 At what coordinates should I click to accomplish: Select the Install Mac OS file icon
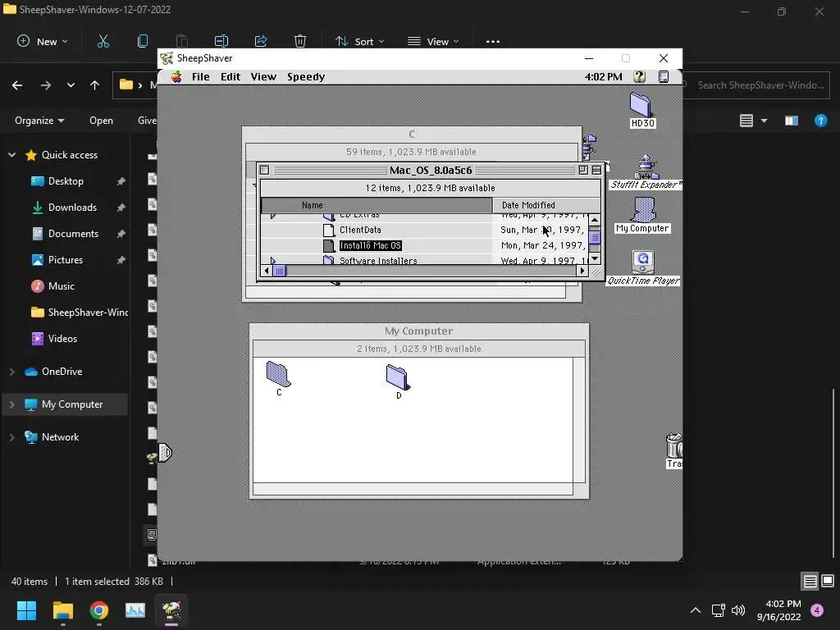point(329,245)
